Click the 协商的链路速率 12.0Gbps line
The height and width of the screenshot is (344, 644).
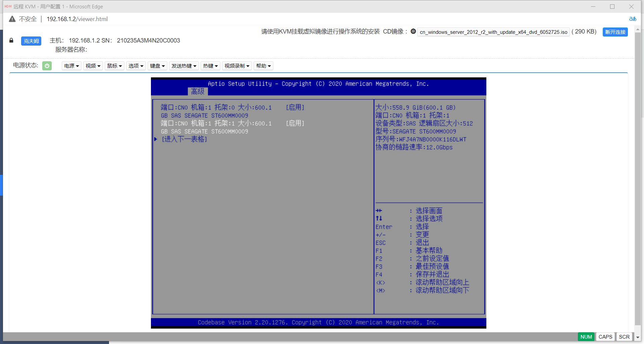414,147
